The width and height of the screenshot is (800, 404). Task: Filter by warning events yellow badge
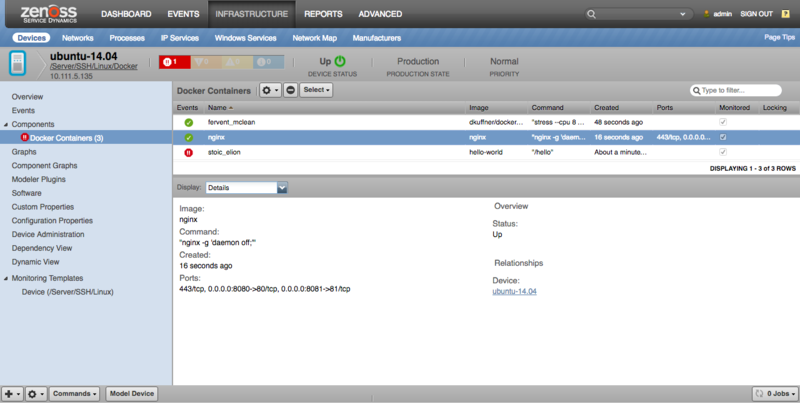click(x=237, y=62)
